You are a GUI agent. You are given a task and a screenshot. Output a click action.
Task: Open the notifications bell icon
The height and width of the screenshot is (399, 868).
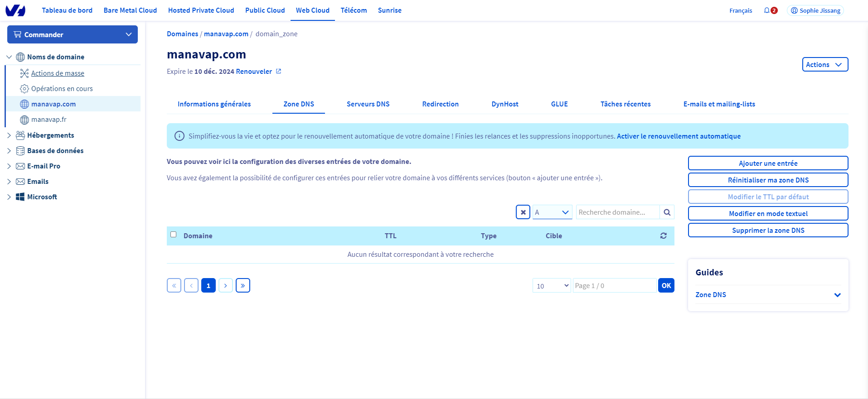pyautogui.click(x=766, y=10)
